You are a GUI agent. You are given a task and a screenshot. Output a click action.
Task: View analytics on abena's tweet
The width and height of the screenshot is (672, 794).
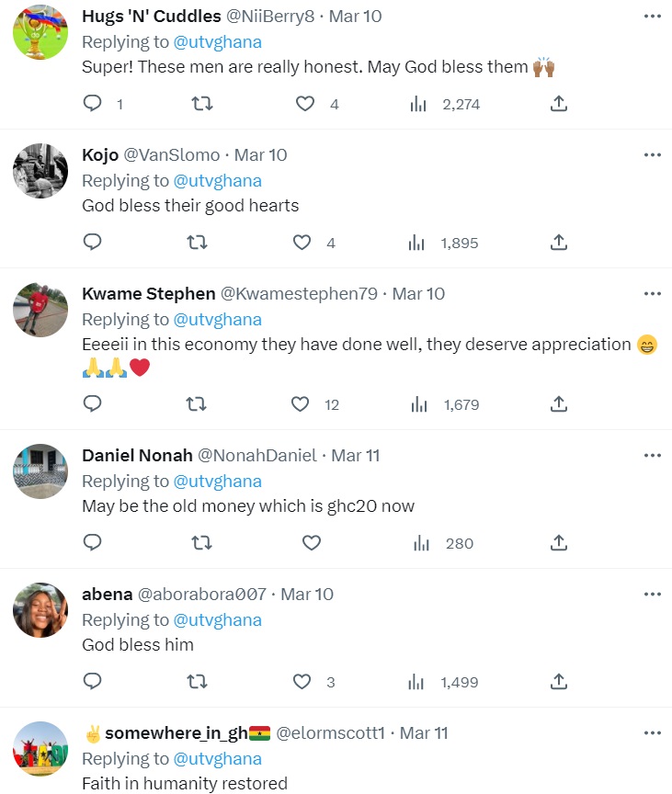click(x=418, y=682)
